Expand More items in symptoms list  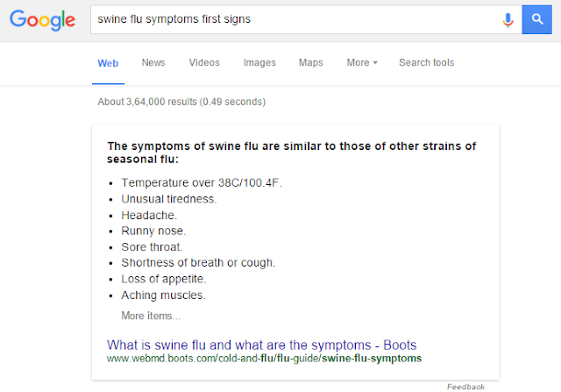(x=151, y=316)
